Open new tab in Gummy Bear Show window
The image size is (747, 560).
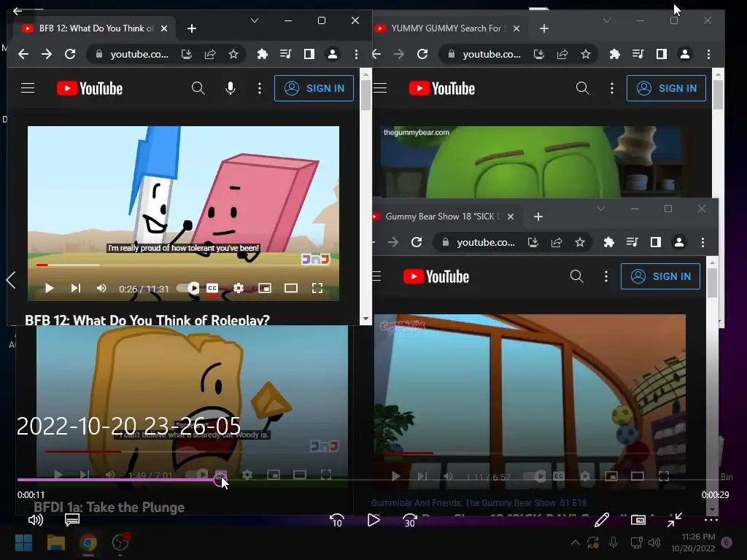[x=538, y=217]
